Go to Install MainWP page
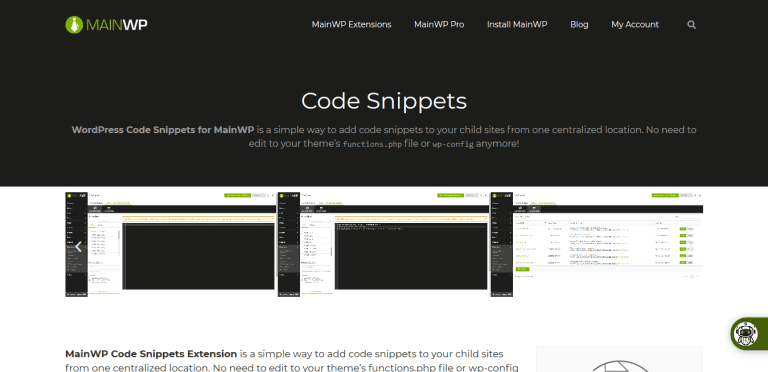768x372 pixels. click(x=517, y=24)
